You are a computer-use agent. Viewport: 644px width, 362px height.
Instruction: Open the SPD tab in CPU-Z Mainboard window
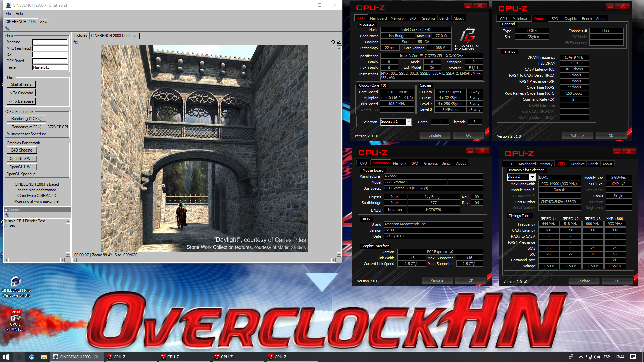click(415, 163)
